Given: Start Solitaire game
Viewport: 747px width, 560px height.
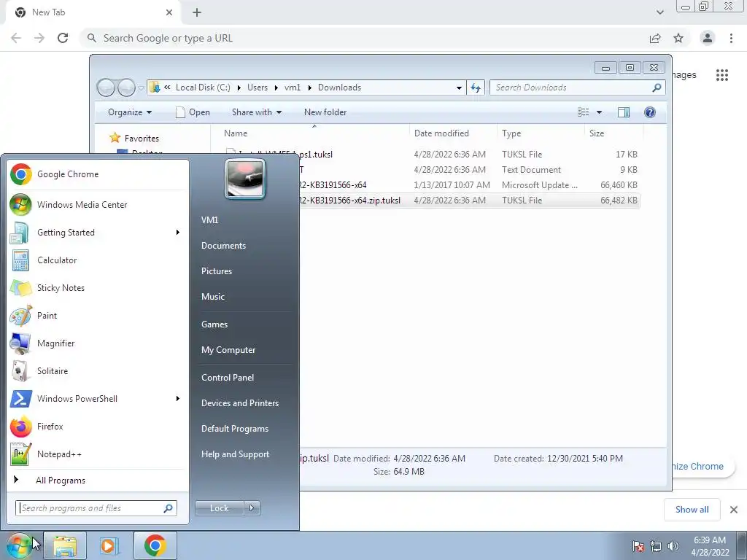Looking at the screenshot, I should [98, 370].
